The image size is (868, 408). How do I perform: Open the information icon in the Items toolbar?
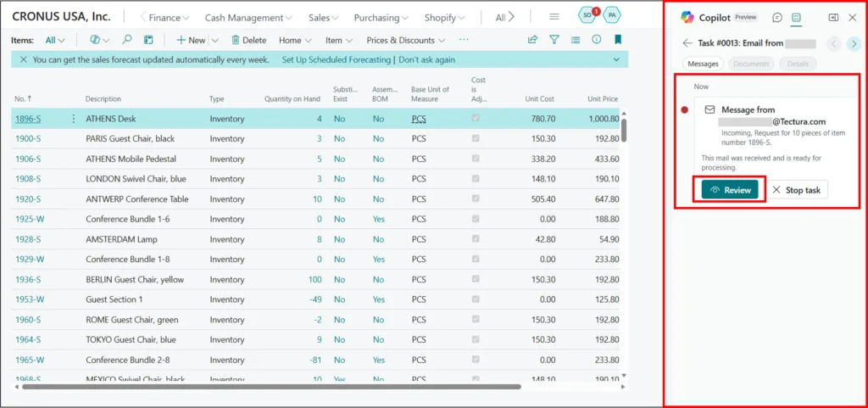coord(597,40)
